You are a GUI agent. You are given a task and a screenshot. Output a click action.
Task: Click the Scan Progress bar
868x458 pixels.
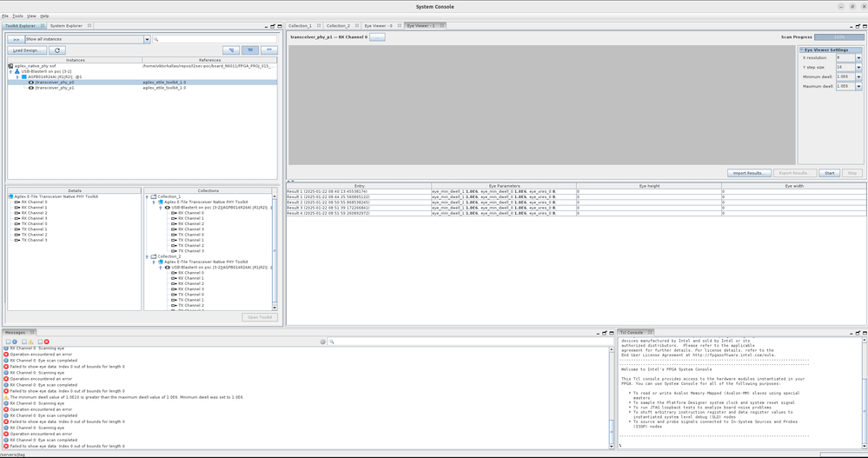tap(838, 37)
